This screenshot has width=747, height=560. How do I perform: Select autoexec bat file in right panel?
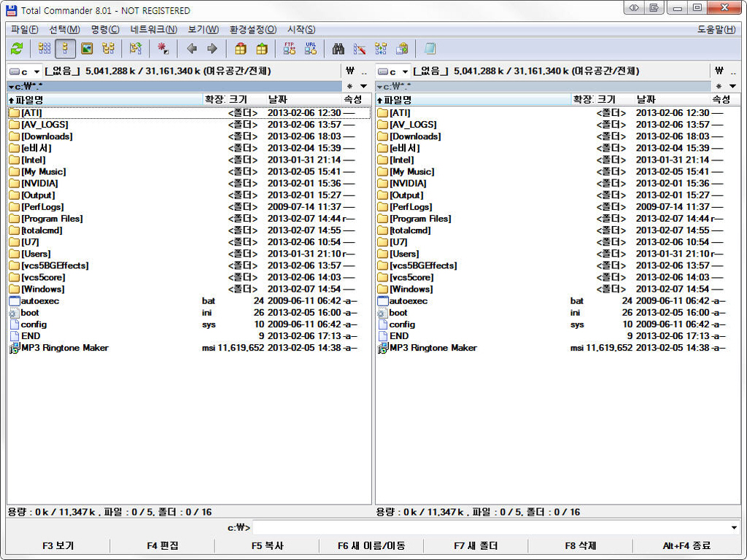pos(557,301)
